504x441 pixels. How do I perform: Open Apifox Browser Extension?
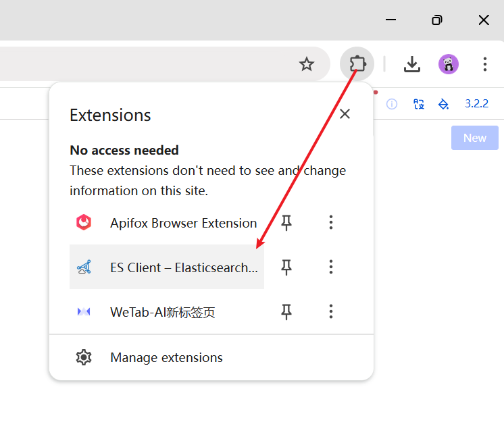tap(167, 223)
